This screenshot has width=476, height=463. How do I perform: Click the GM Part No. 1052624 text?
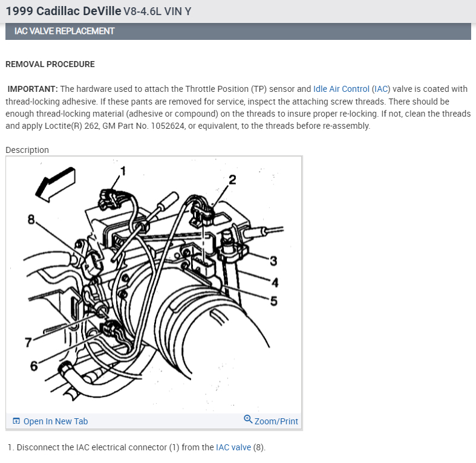[x=143, y=126]
